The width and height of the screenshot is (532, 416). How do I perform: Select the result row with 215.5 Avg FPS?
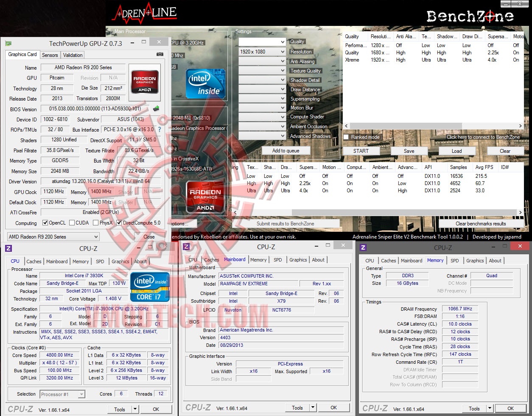tap(378, 176)
